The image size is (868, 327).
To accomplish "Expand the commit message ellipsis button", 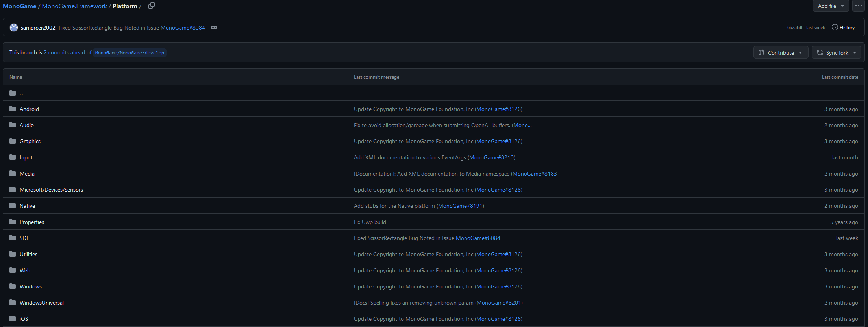I will [x=214, y=27].
